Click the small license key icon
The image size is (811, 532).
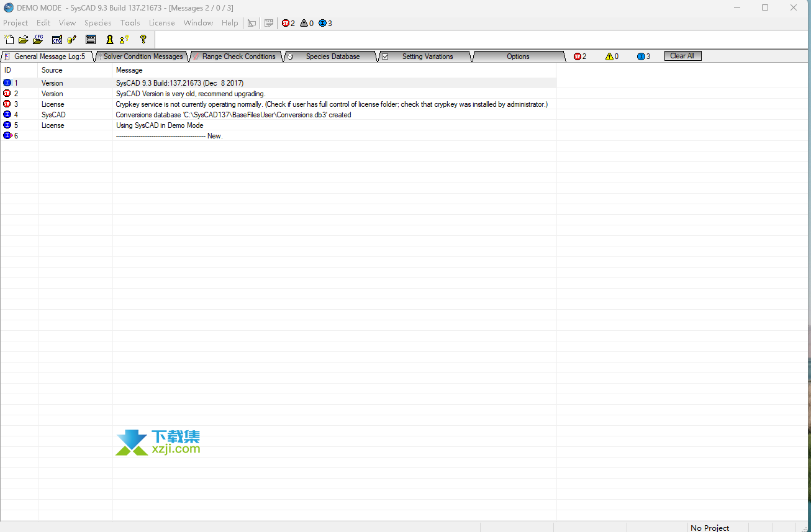pos(124,39)
